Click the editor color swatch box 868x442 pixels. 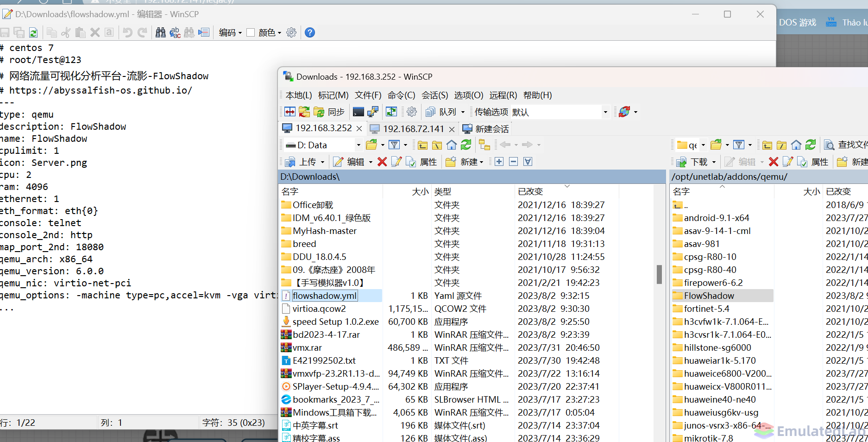pyautogui.click(x=251, y=32)
